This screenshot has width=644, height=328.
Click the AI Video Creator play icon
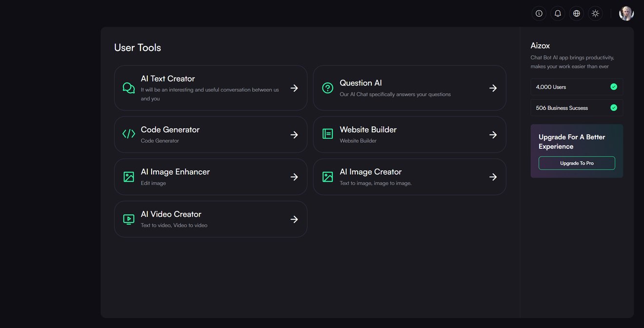[129, 219]
